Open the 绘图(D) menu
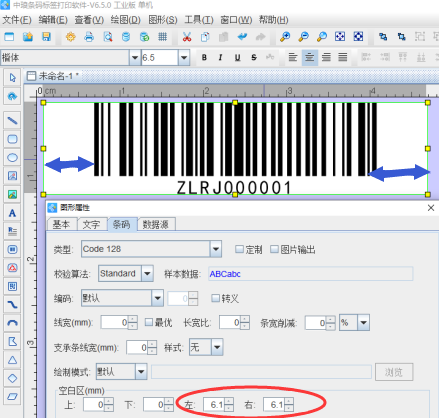This screenshot has height=418, width=440. pyautogui.click(x=126, y=20)
